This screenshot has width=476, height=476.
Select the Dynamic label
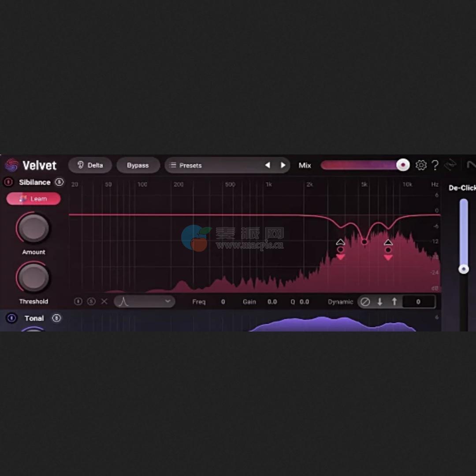(340, 301)
